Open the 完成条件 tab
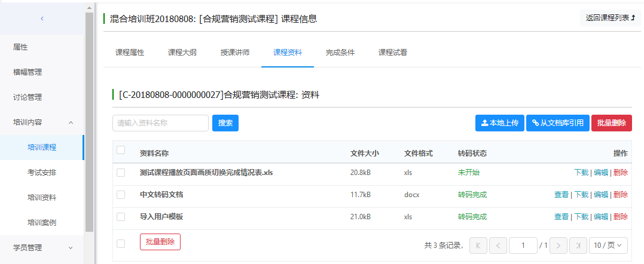The height and width of the screenshot is (264, 644). click(340, 53)
